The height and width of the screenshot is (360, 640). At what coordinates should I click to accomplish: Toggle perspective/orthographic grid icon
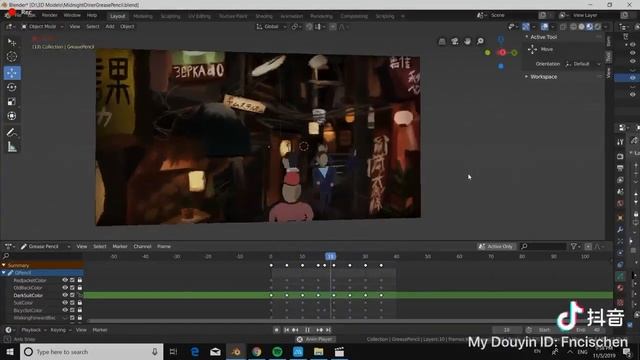pyautogui.click(x=442, y=41)
